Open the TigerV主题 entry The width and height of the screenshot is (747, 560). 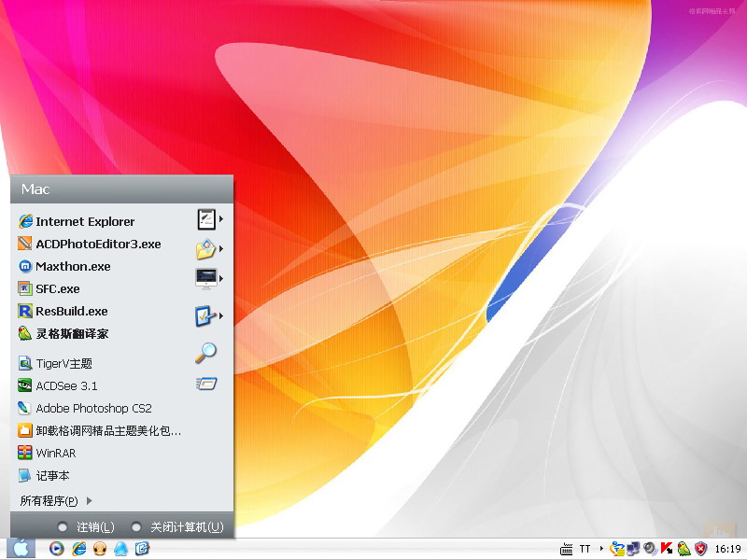coord(55,363)
